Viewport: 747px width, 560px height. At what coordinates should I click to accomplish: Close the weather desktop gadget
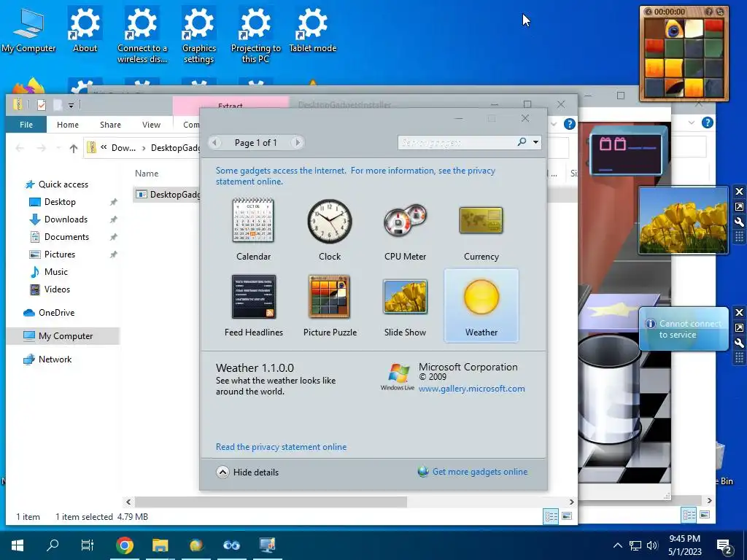click(x=739, y=312)
